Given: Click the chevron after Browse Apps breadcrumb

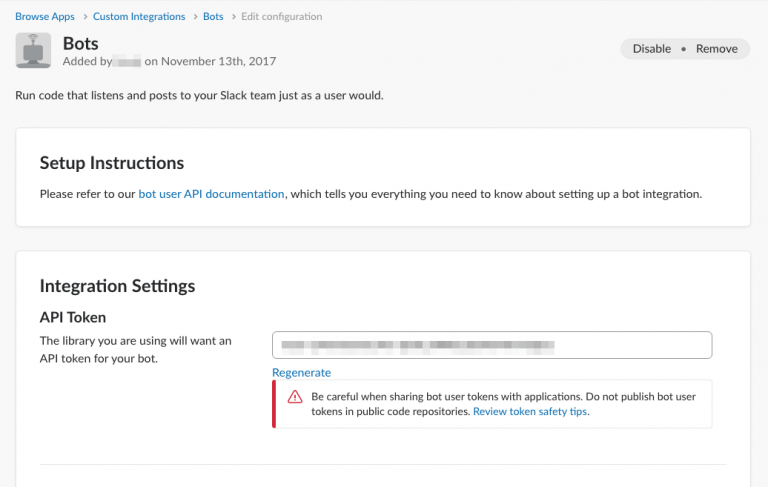Looking at the screenshot, I should click(x=84, y=17).
